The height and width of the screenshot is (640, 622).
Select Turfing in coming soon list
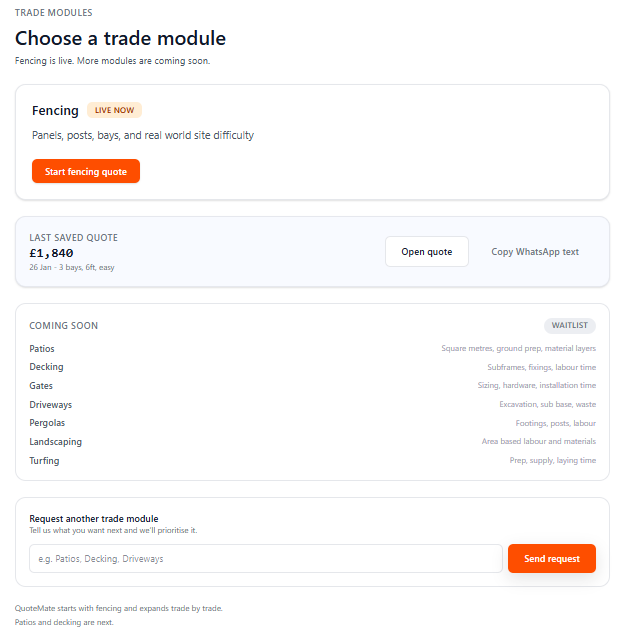44,461
